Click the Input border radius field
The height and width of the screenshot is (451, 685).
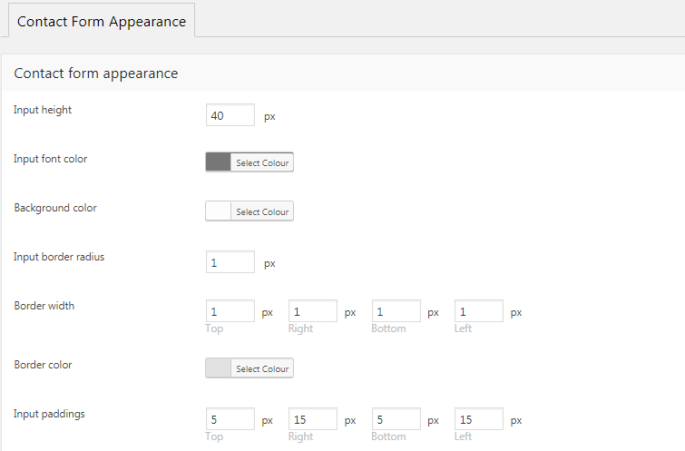pos(230,263)
